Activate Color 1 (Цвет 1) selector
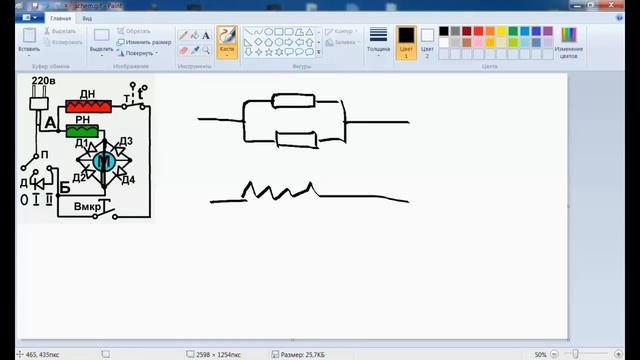 click(406, 42)
